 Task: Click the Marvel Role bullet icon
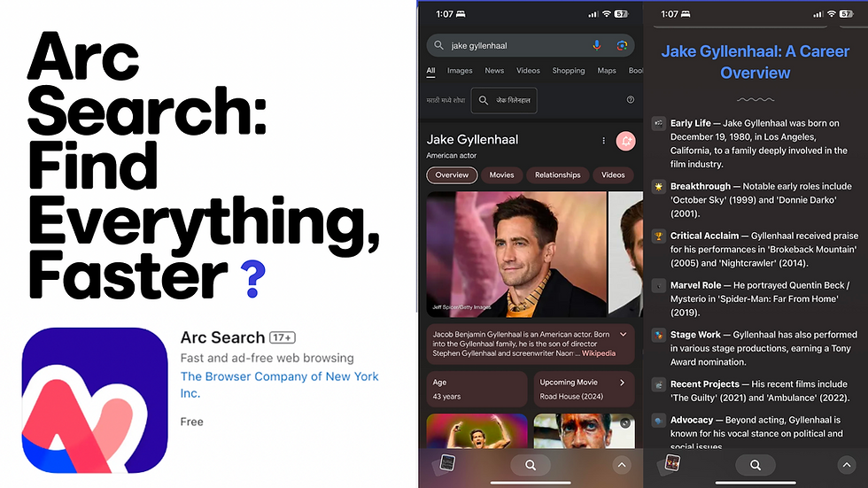coord(658,285)
